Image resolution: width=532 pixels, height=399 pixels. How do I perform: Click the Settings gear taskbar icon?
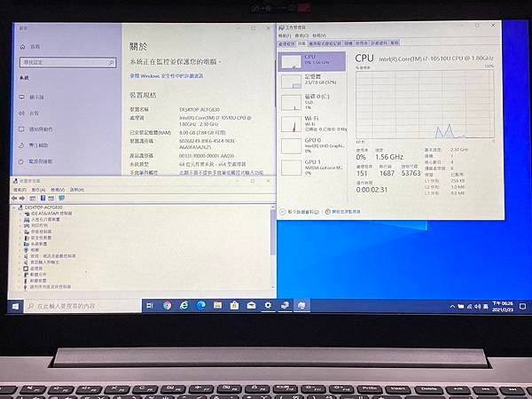pyautogui.click(x=268, y=306)
